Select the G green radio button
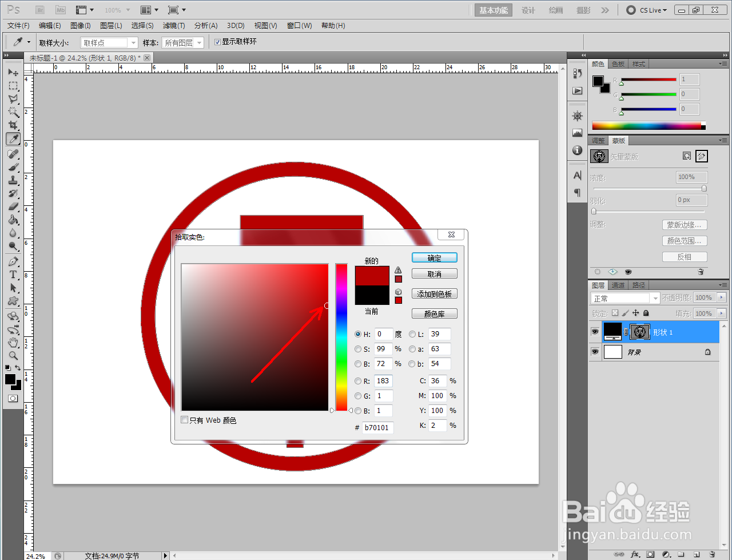This screenshot has width=732, height=560. 358,396
